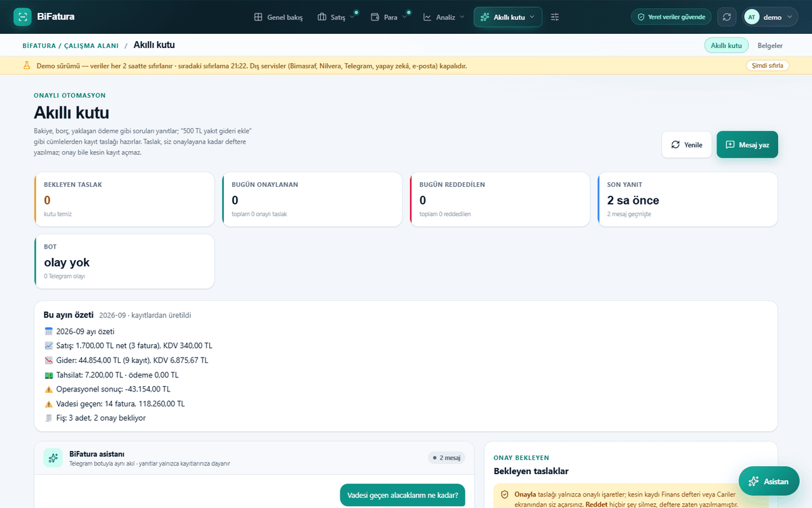Expand the Satış menu
This screenshot has width=812, height=508.
click(x=336, y=17)
